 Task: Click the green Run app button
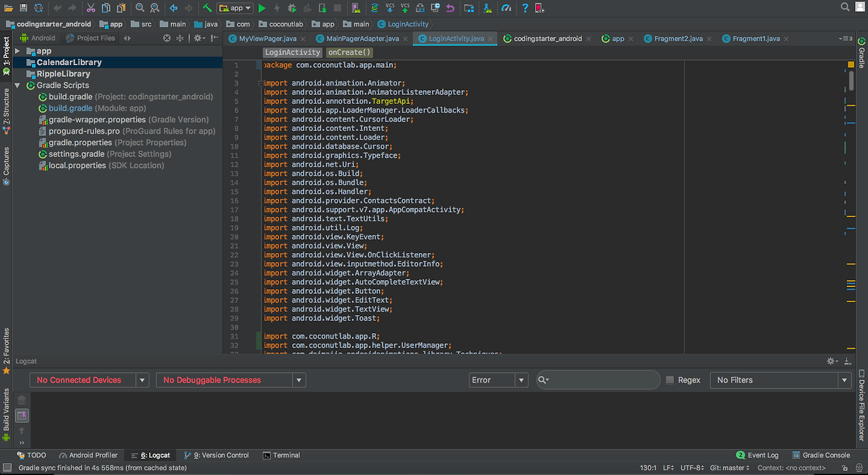262,8
